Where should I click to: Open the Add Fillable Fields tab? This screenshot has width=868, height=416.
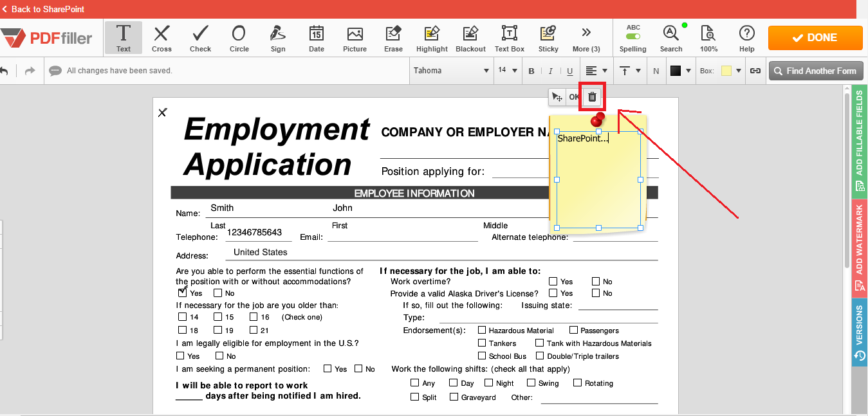[x=860, y=142]
